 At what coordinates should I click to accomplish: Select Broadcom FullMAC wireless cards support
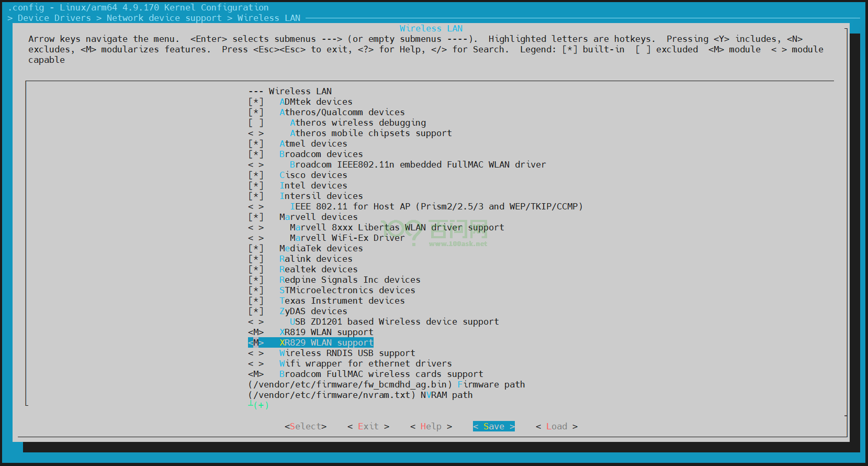[x=381, y=374]
